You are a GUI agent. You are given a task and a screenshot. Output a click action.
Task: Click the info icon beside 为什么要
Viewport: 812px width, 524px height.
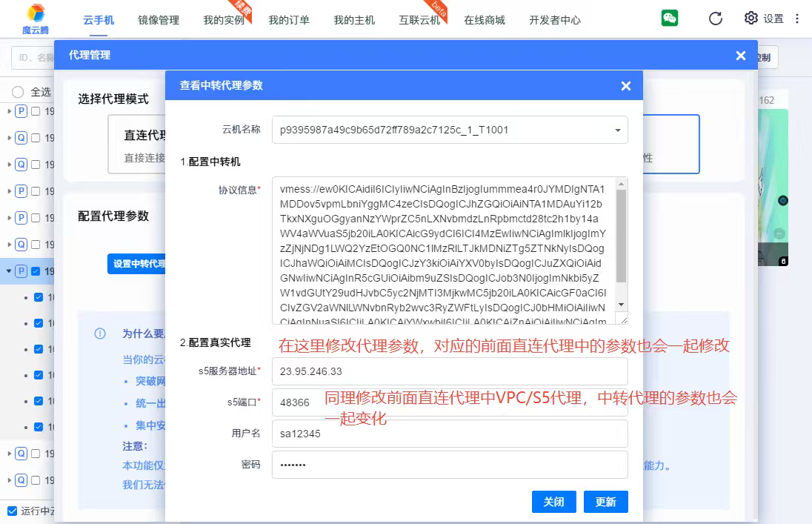point(100,334)
